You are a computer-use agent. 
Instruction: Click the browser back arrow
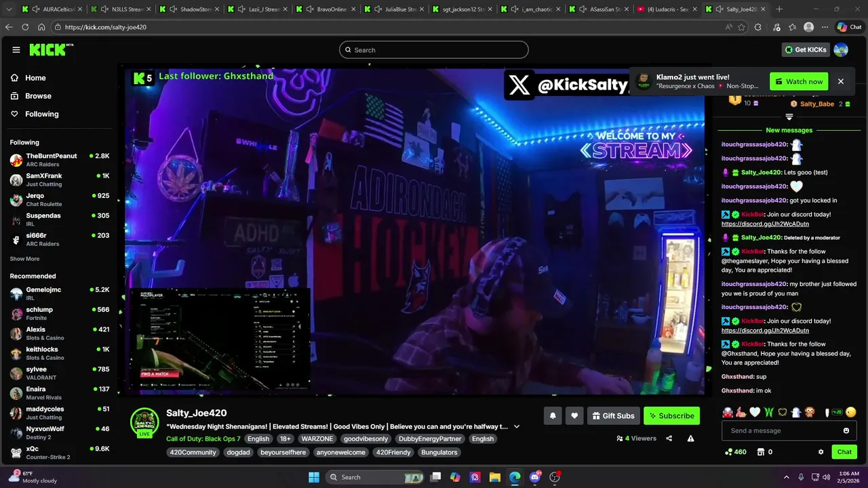tap(9, 27)
